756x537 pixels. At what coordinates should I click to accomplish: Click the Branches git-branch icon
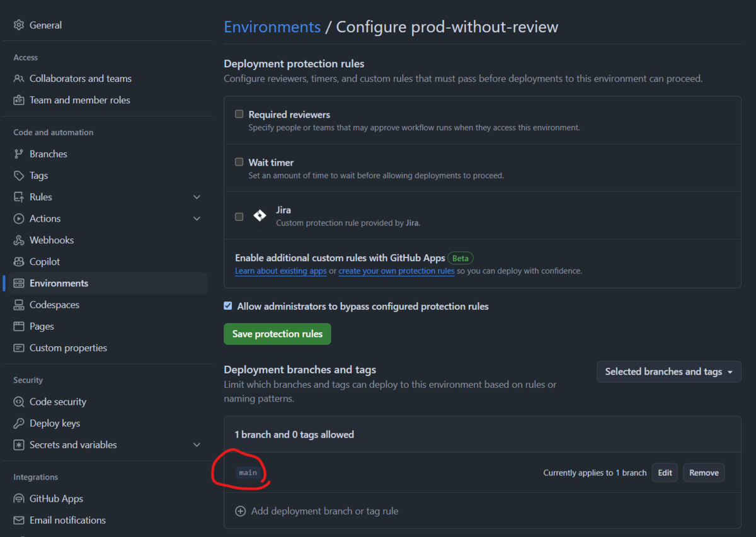[19, 154]
